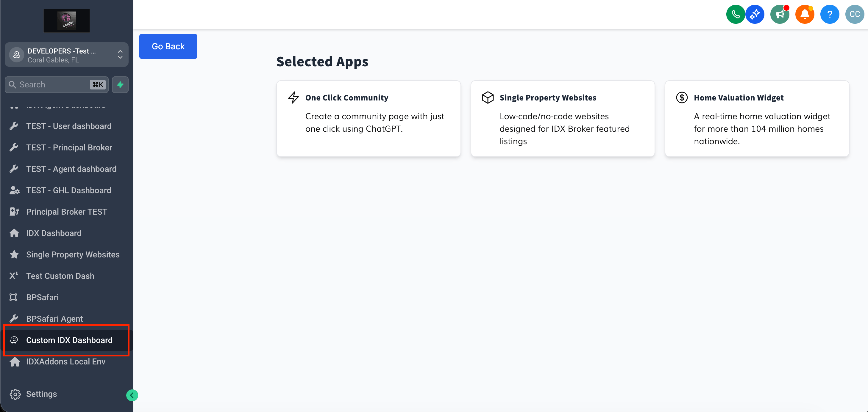Image resolution: width=868 pixels, height=412 pixels.
Task: Click the green lightning quick actions button
Action: [x=120, y=84]
